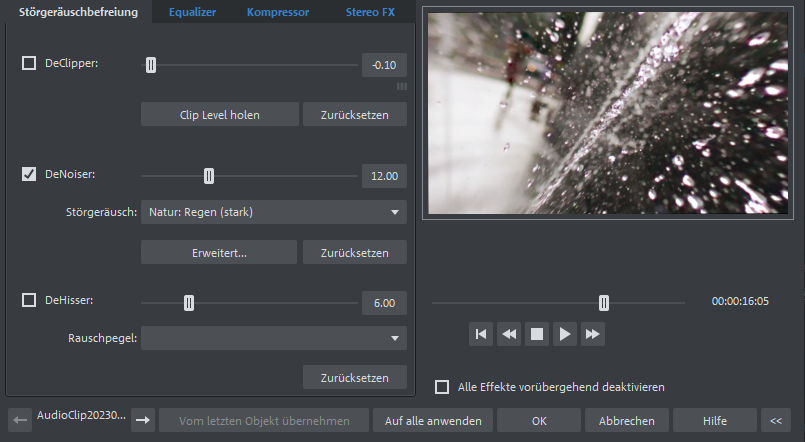This screenshot has height=442, width=805.
Task: Go to next object with right arrow
Action: (x=143, y=421)
